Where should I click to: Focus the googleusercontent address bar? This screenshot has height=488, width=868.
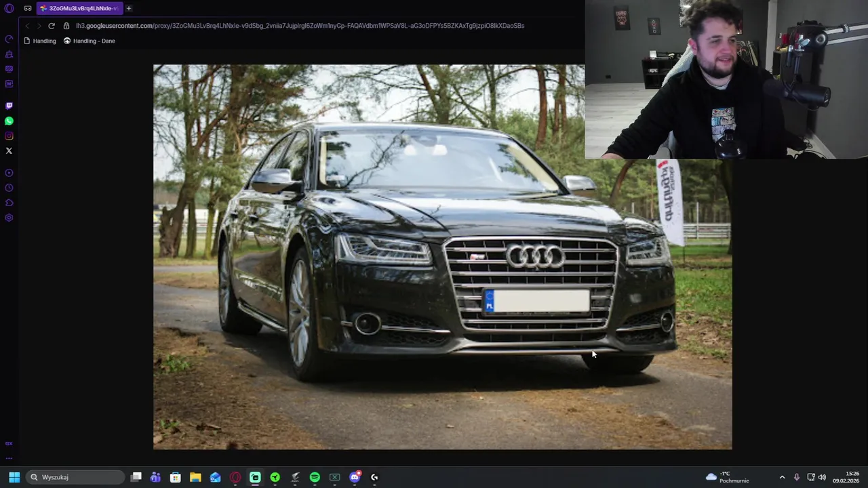300,26
